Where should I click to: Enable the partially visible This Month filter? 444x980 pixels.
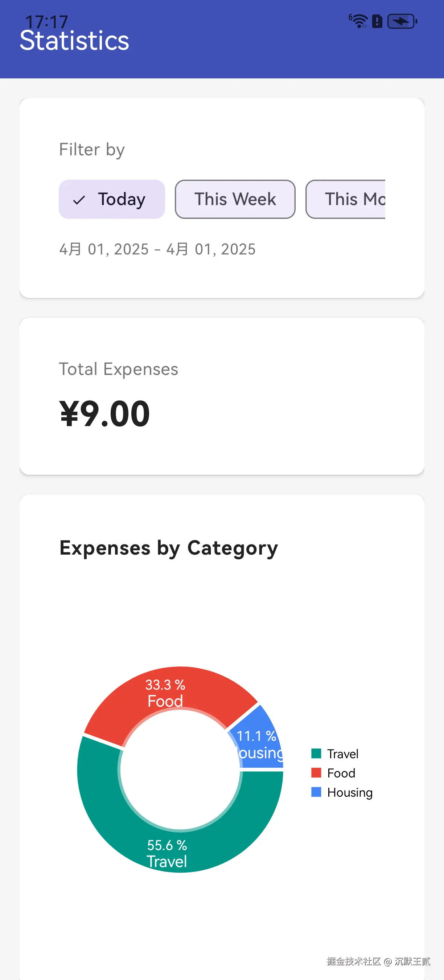point(346,199)
